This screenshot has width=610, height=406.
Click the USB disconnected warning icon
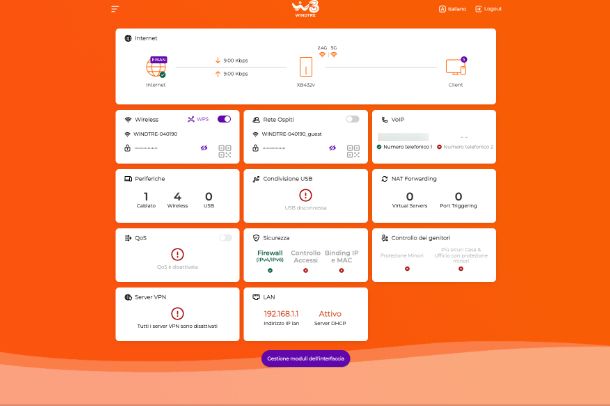click(306, 195)
